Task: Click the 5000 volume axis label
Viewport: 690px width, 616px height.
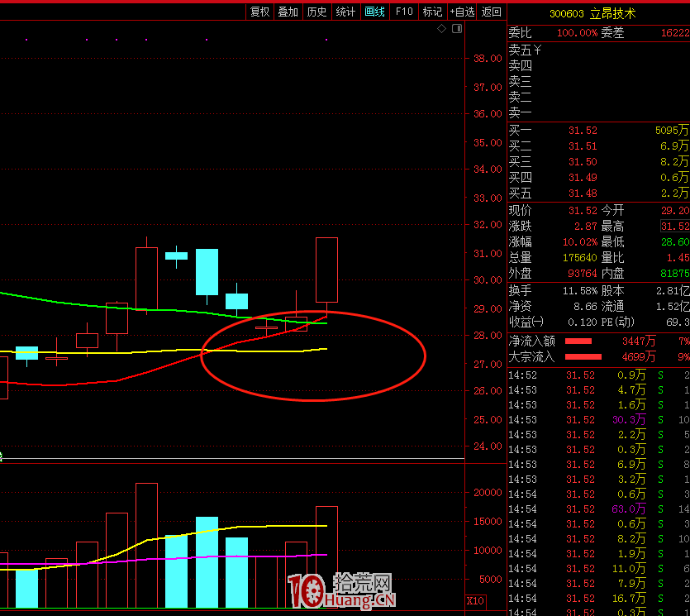Action: tap(490, 580)
